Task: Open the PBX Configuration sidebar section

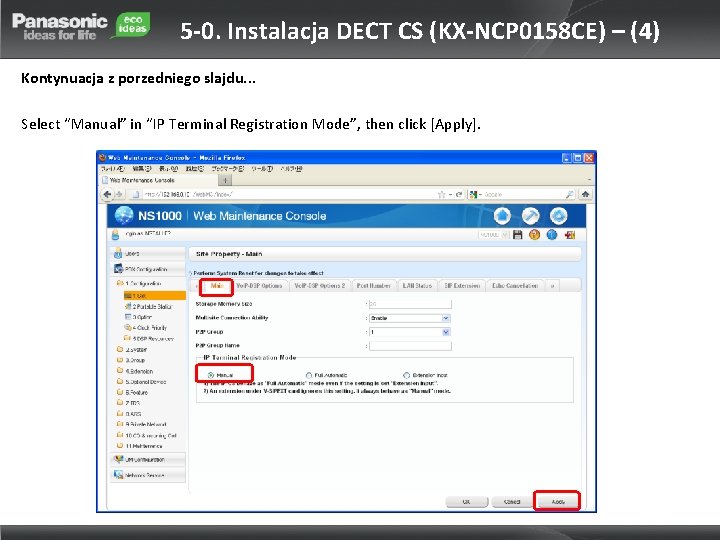Action: (148, 269)
